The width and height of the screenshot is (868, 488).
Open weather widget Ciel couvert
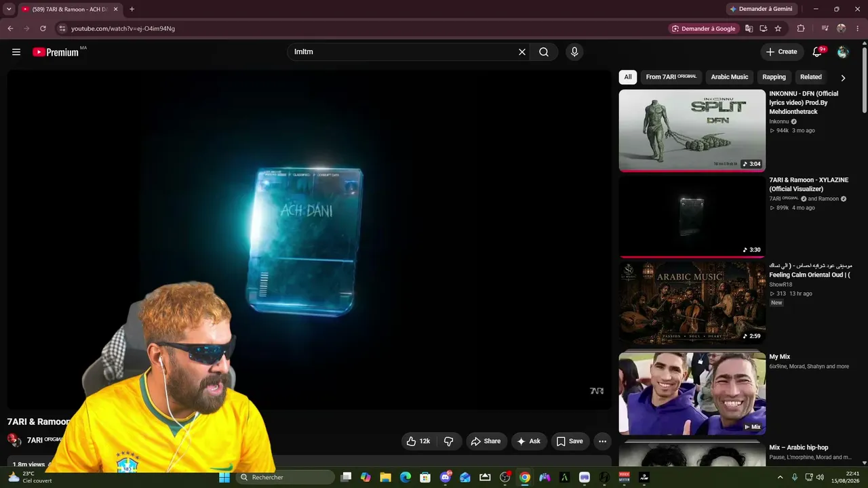31,477
